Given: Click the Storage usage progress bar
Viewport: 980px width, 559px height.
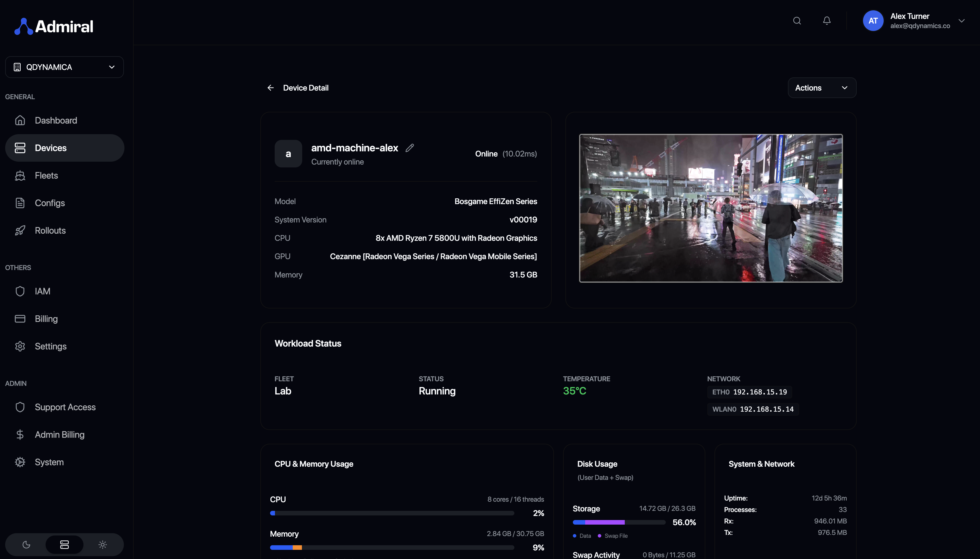Looking at the screenshot, I should (619, 522).
